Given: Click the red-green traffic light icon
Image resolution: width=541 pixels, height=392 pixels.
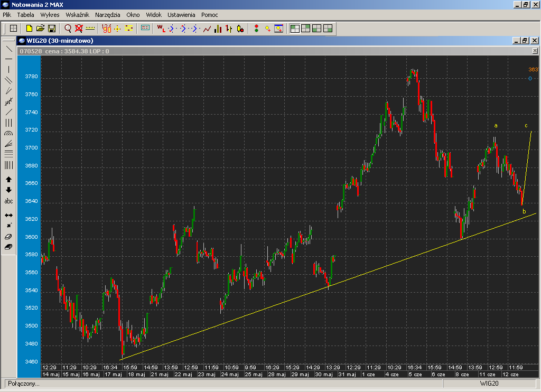Looking at the screenshot, I should click(256, 29).
